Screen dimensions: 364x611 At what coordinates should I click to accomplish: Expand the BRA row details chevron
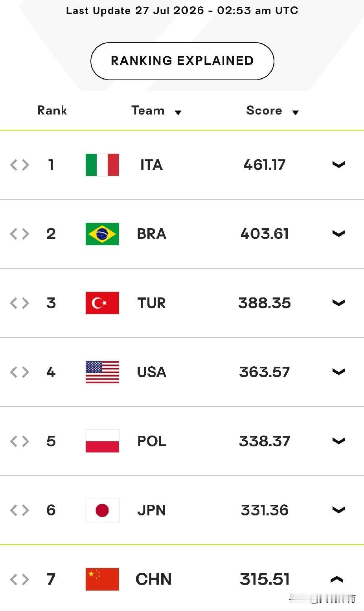(x=338, y=233)
